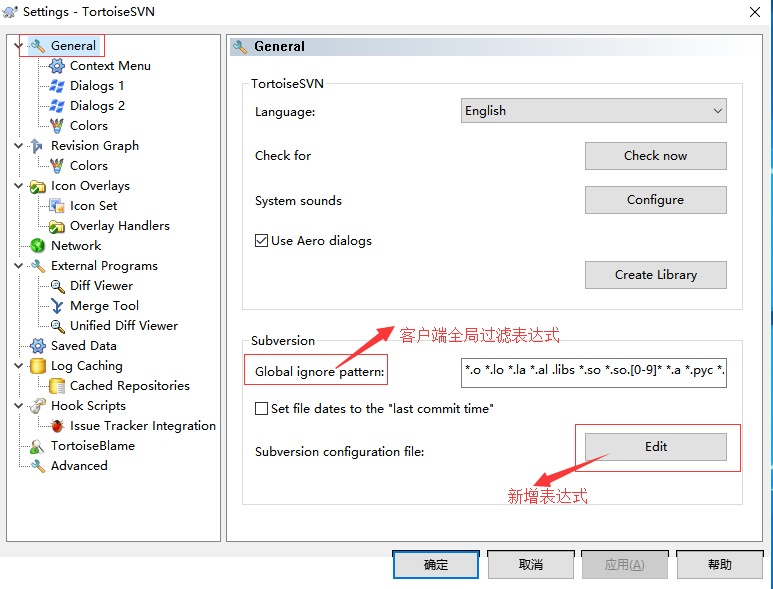Click the Merge Tool icon
The height and width of the screenshot is (589, 773).
point(57,306)
